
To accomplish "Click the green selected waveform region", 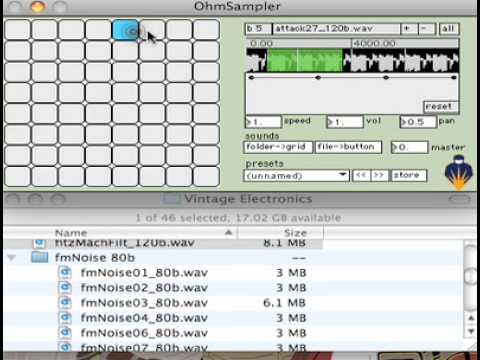I will coord(305,60).
